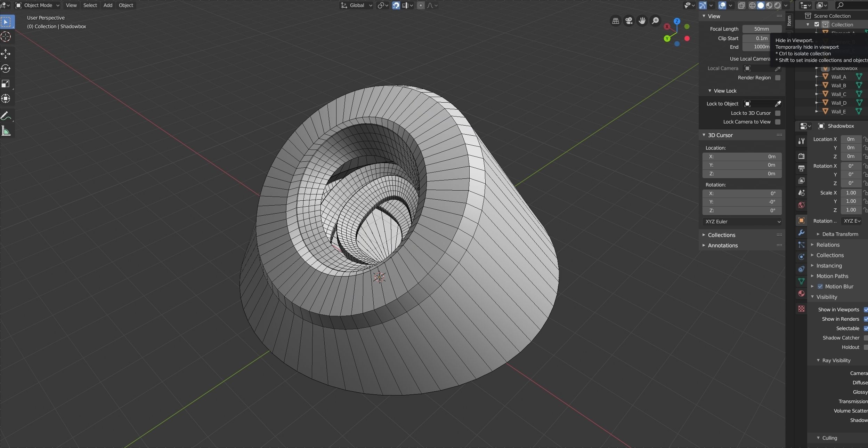Screen dimensions: 868x448
Task: Open the Tool properties tab
Action: (801, 141)
